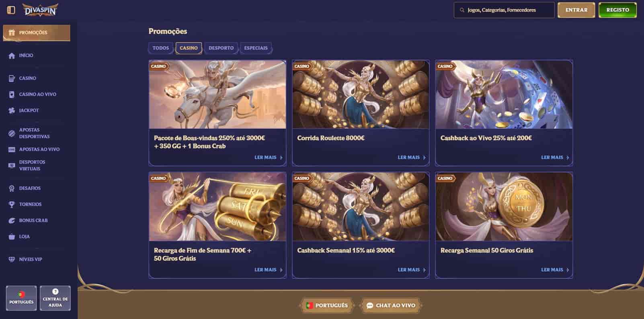
Task: Go to Torneios via the trophy icon
Action: (x=12, y=204)
